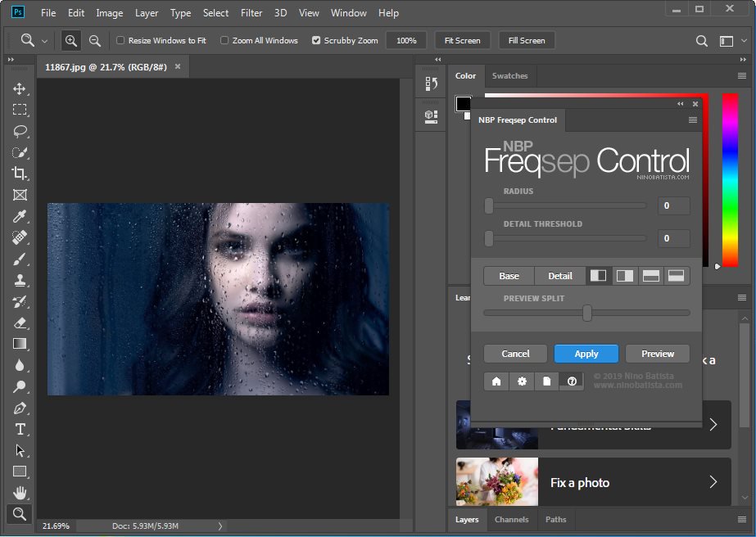Select the Lasso tool

coord(20,131)
